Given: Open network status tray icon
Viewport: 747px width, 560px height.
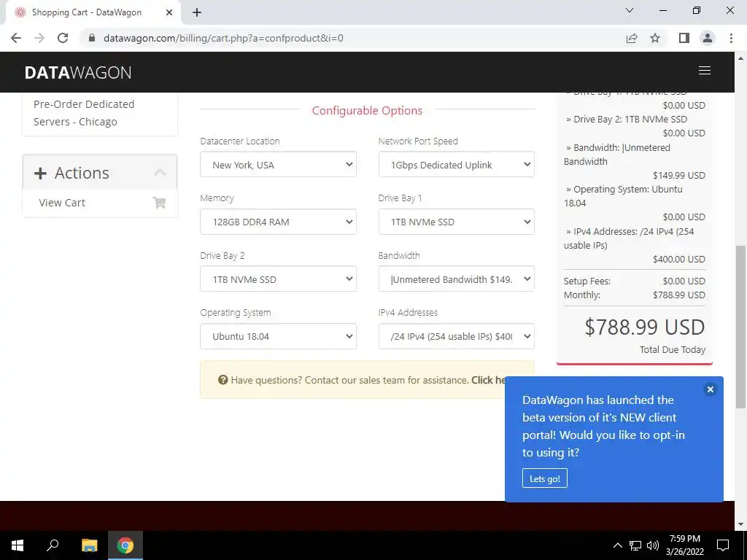Looking at the screenshot, I should [635, 545].
